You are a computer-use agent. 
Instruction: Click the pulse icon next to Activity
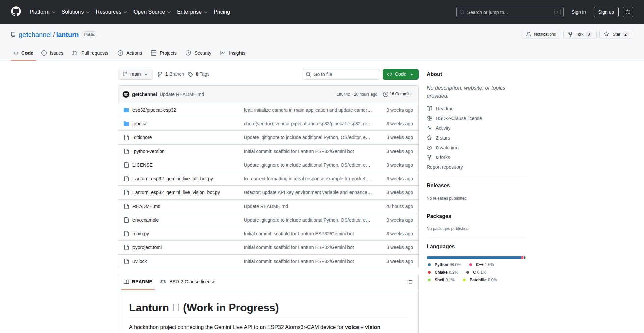pyautogui.click(x=429, y=128)
